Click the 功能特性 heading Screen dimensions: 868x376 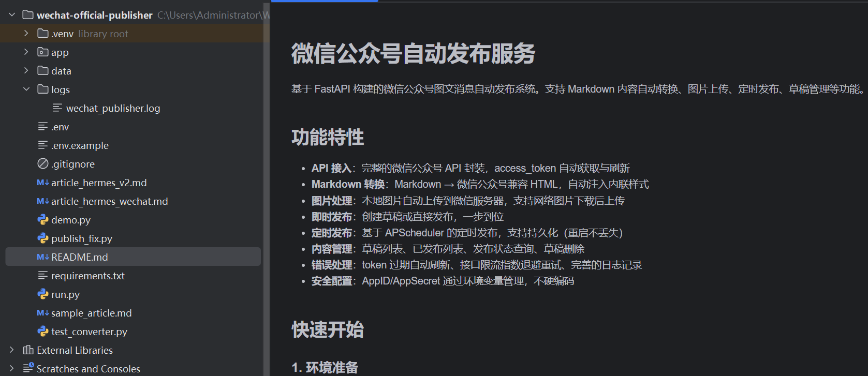pos(328,137)
